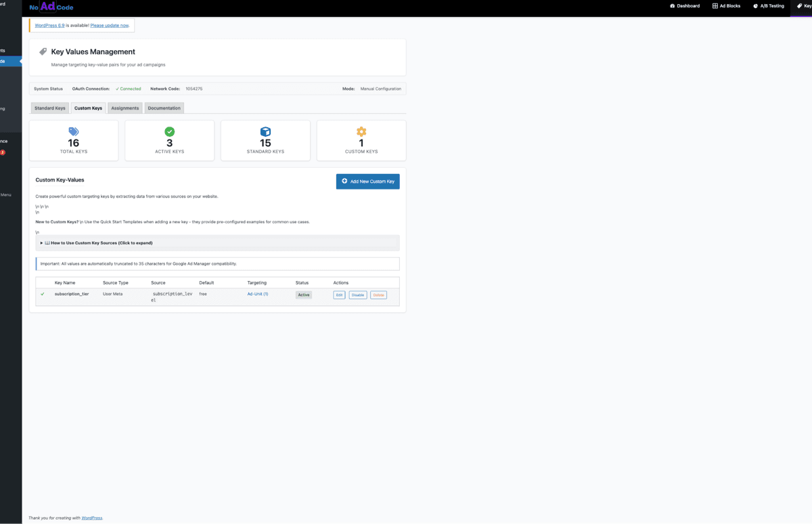
Task: Click the Active status badge for subscription_tier
Action: 303,294
